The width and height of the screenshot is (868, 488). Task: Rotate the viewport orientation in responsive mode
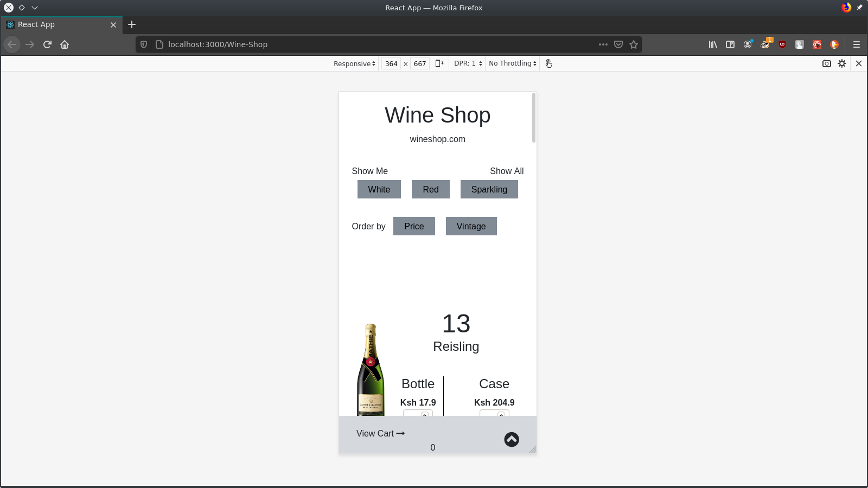[439, 63]
